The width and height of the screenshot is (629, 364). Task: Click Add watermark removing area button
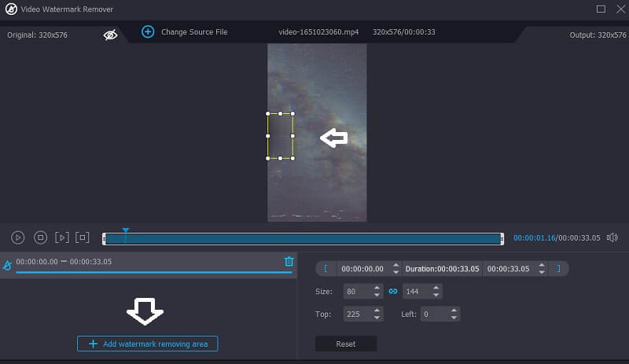point(147,344)
